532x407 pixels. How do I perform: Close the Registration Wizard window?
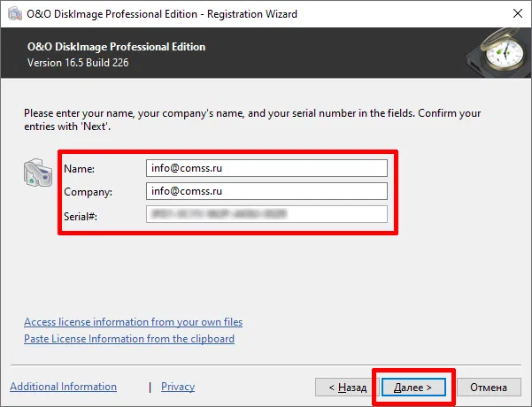(516, 13)
